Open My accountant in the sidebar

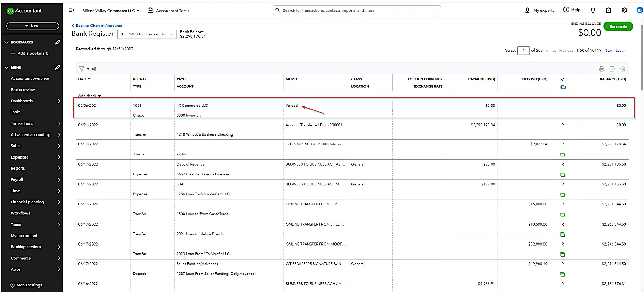[x=24, y=236]
